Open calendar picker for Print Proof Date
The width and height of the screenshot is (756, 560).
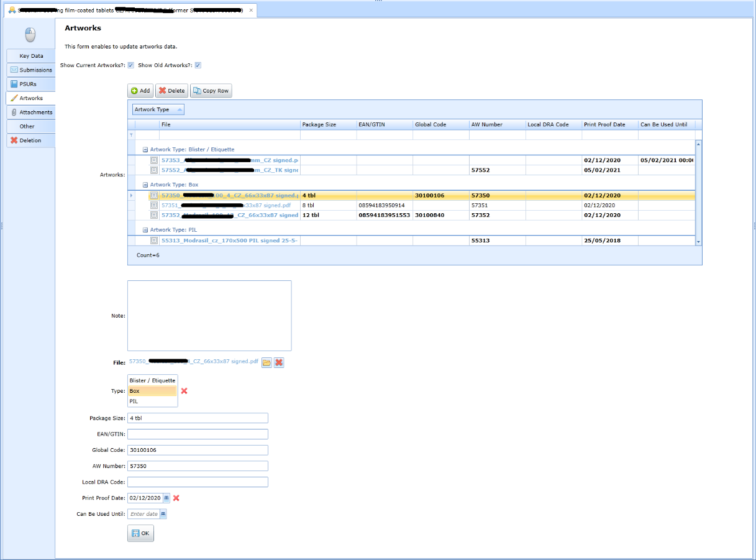(166, 498)
